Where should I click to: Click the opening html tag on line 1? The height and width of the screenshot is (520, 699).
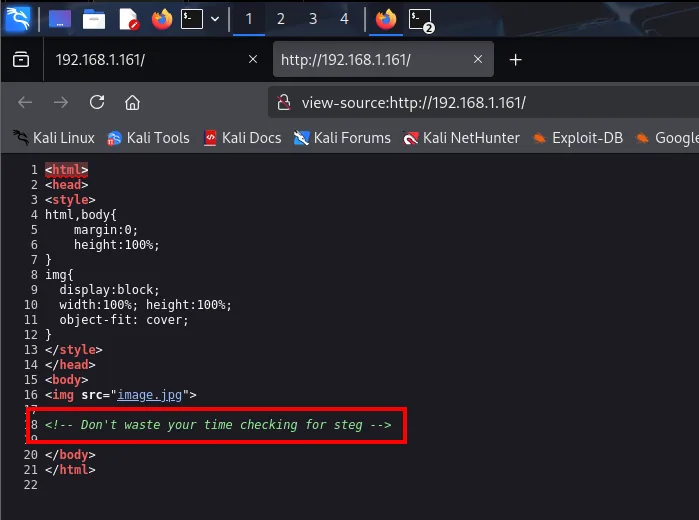[x=66, y=170]
